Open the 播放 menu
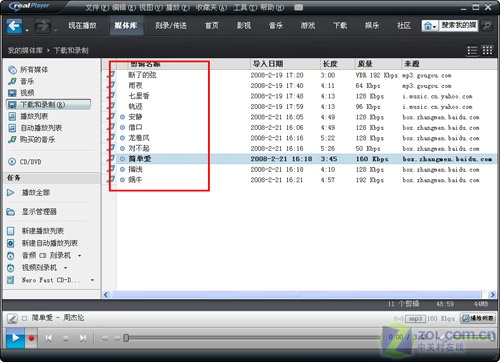 tap(177, 7)
